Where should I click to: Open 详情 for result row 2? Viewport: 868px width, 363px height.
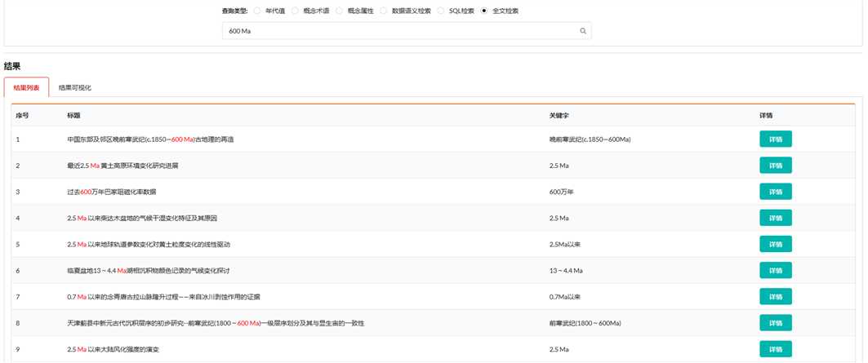coord(776,166)
